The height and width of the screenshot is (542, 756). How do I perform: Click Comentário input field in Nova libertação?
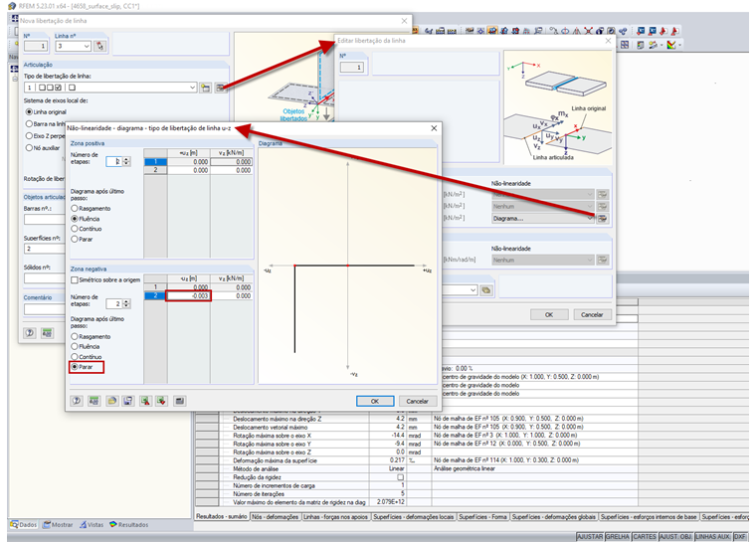pos(45,309)
